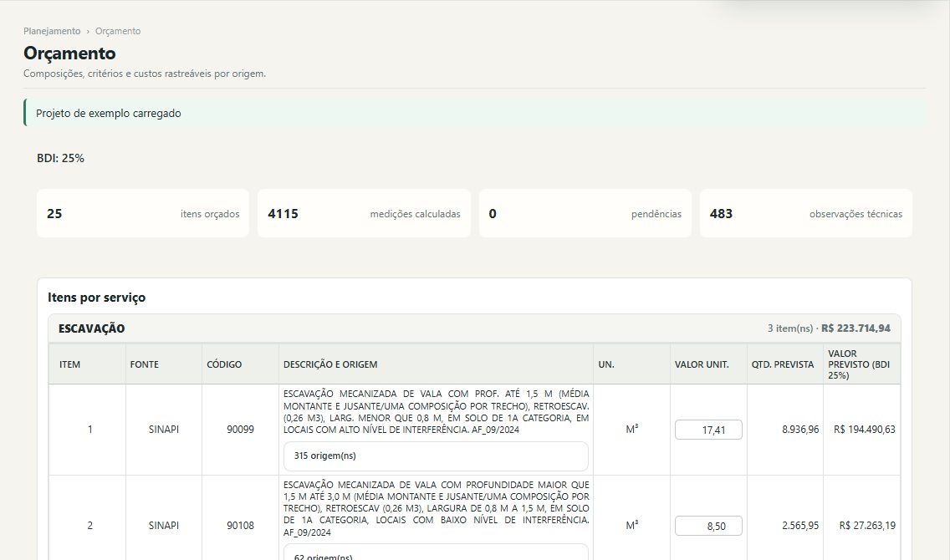Image resolution: width=950 pixels, height=560 pixels.
Task: Select code cell 90108
Action: (241, 526)
